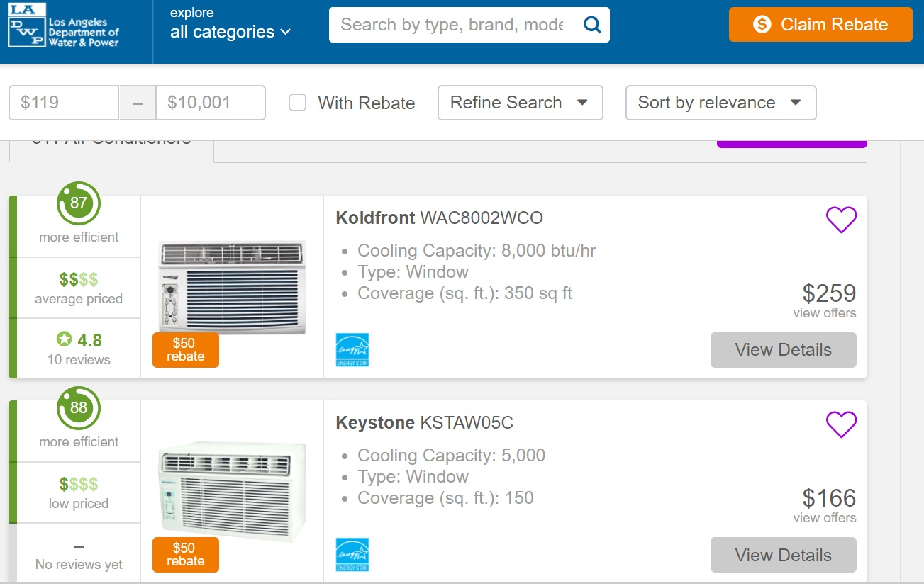This screenshot has width=924, height=586.
Task: View Details for Koldfront WAC8002WCO
Action: [784, 350]
